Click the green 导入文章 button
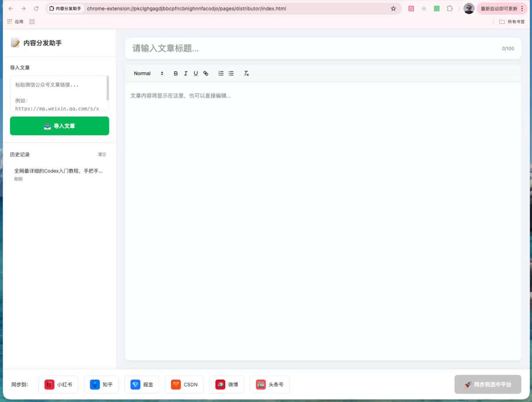 click(59, 126)
